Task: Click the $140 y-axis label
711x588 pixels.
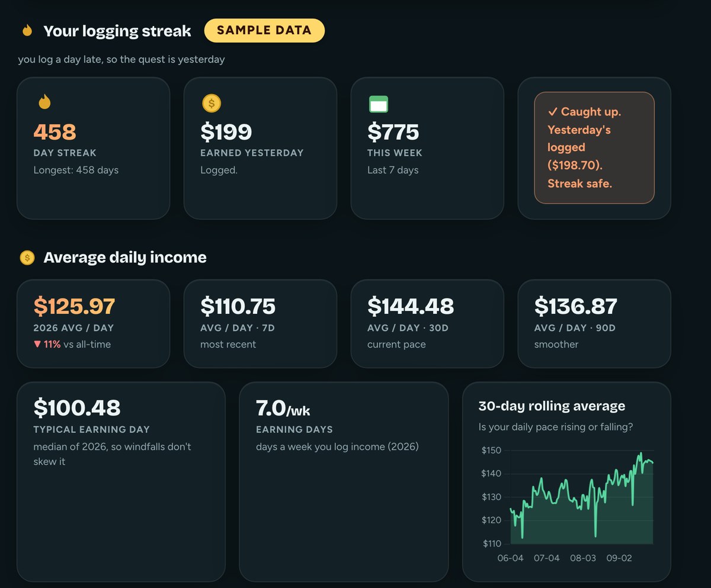Action: click(492, 474)
